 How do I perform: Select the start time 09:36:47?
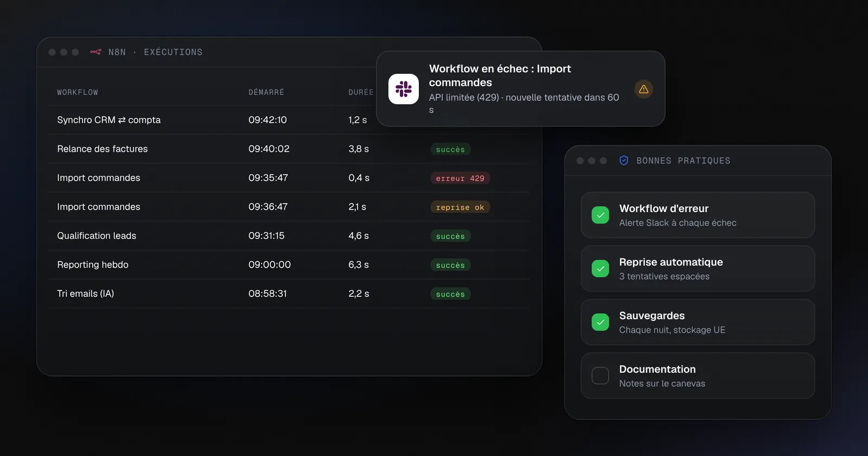pos(268,207)
